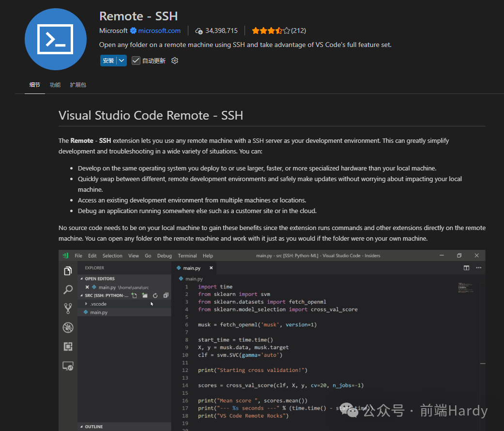
Task: Click the Remote - SSH extension title
Action: coord(138,16)
